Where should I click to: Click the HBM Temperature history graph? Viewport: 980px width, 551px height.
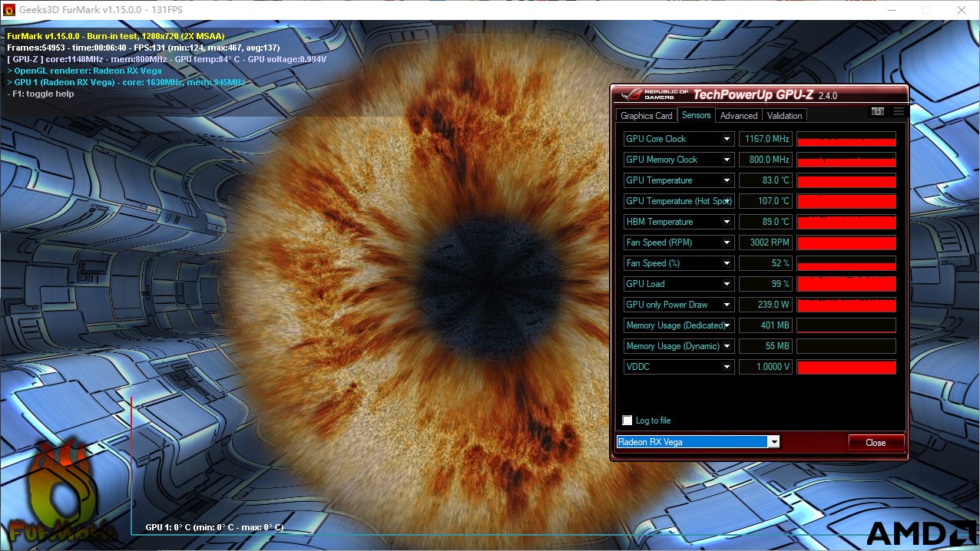(846, 222)
